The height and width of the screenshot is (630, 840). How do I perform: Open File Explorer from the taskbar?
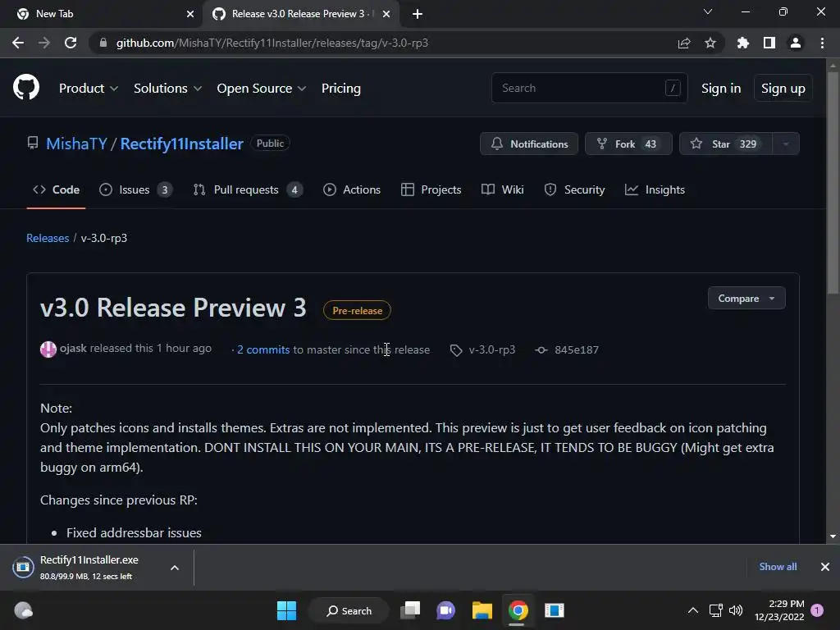pos(482,610)
